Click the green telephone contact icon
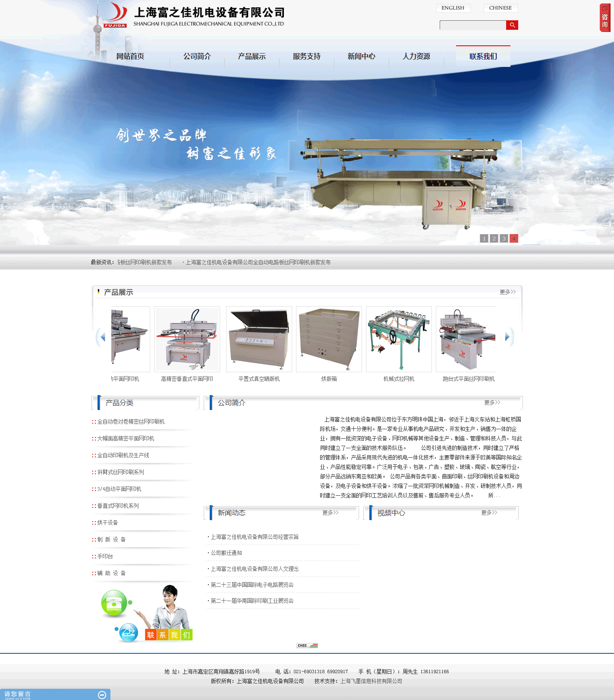The height and width of the screenshot is (700, 614). (114, 603)
